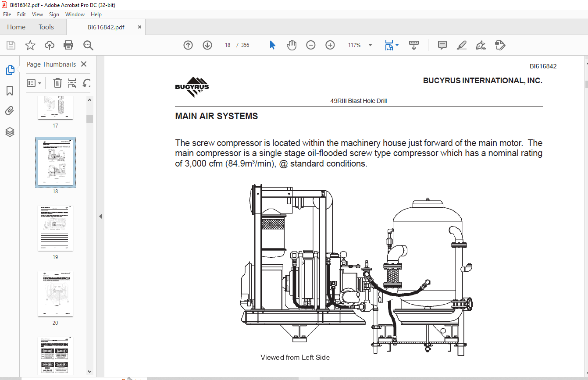Image resolution: width=588 pixels, height=380 pixels.
Task: Select the page 19 thumbnail
Action: point(55,228)
